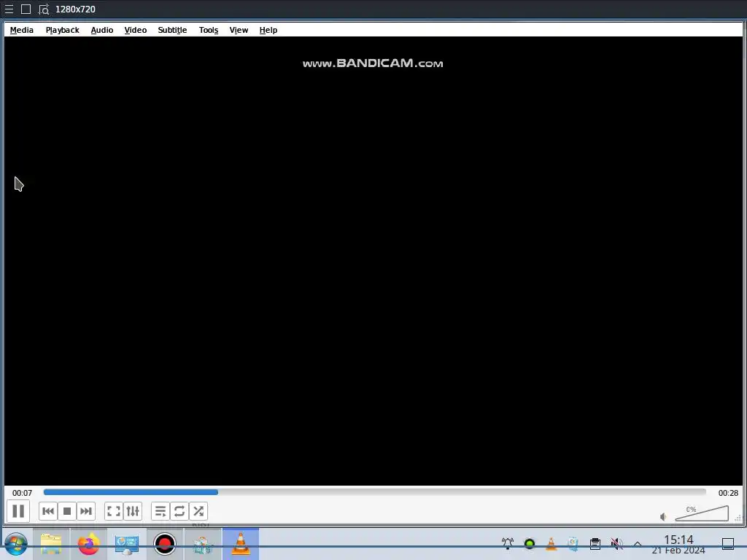Open the View menu
This screenshot has height=560, width=747.
pos(239,30)
